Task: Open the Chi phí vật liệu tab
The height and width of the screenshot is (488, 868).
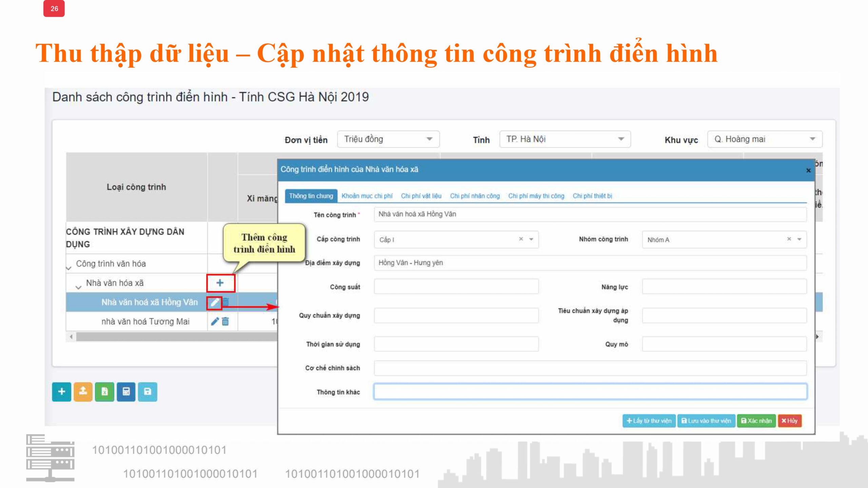Action: [x=421, y=196]
